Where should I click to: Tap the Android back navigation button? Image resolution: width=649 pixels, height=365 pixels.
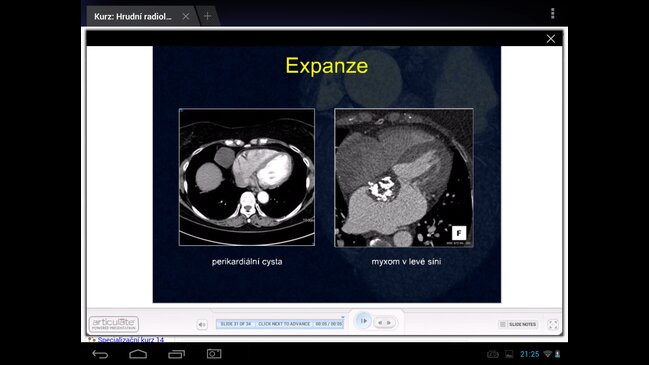(100, 354)
